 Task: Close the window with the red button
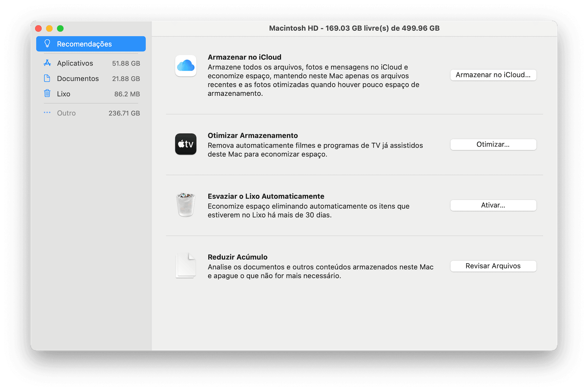click(38, 28)
